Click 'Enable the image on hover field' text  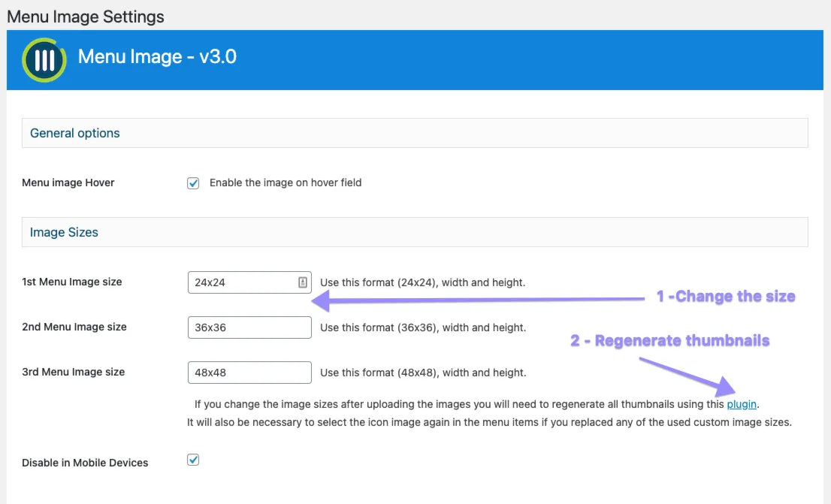[286, 183]
